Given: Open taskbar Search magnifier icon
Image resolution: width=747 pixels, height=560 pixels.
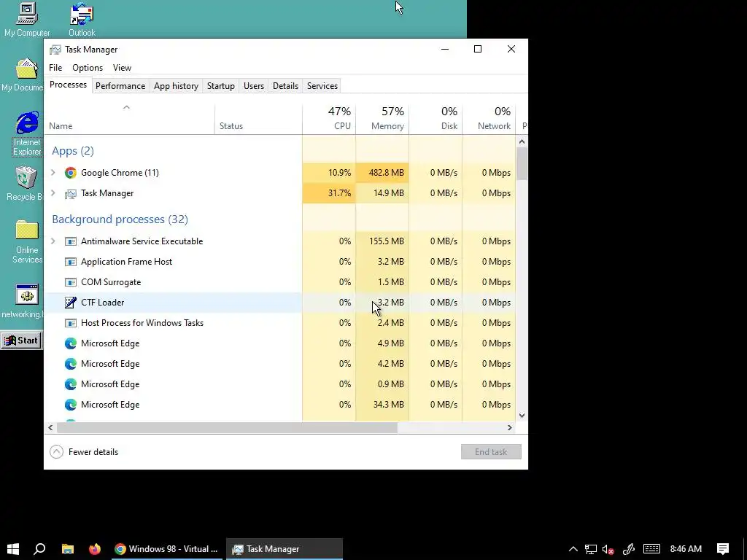Looking at the screenshot, I should (40, 549).
